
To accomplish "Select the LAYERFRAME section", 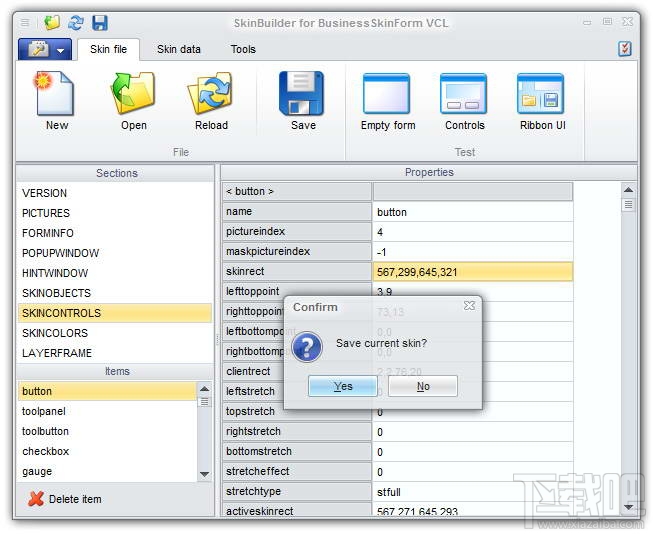I will (115, 353).
